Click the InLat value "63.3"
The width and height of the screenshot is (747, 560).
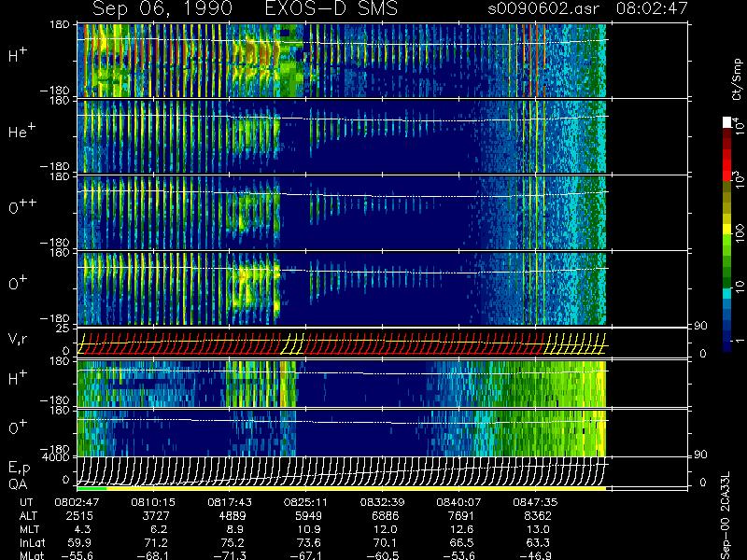pos(538,543)
